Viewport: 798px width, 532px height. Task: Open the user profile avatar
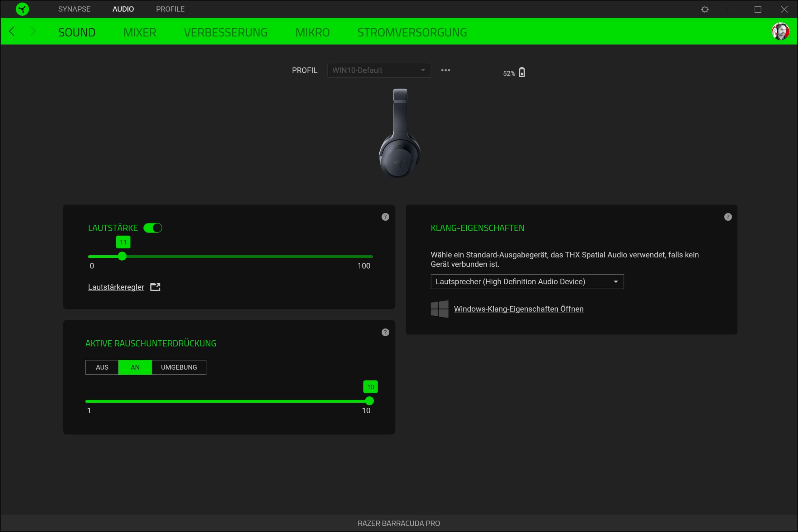click(780, 31)
